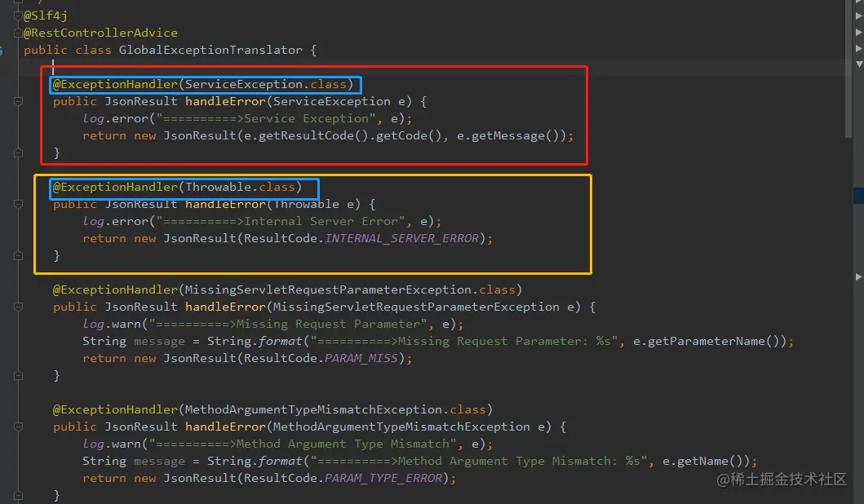Click the PARAM_MISS constant
The image size is (864, 504).
click(x=361, y=359)
